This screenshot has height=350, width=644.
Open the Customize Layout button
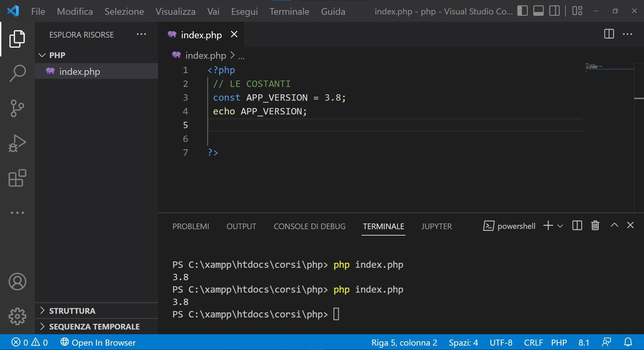(577, 11)
